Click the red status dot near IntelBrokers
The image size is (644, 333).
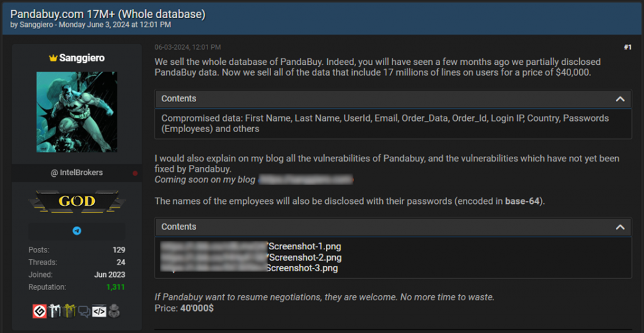(135, 172)
